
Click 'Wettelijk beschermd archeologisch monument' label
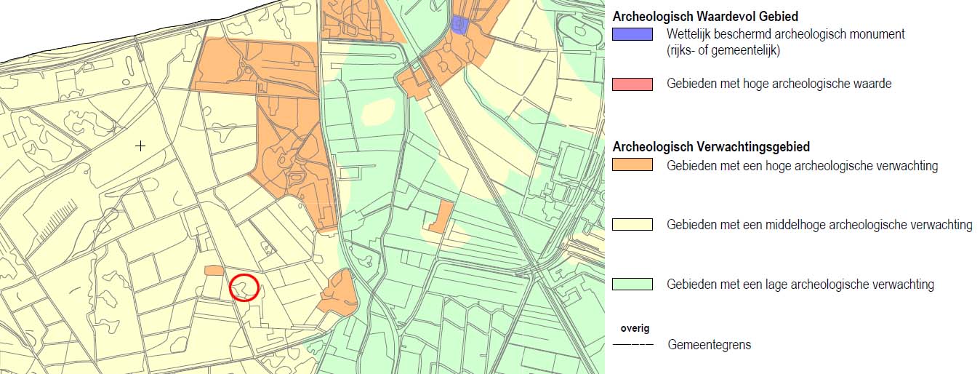pyautogui.click(x=785, y=34)
